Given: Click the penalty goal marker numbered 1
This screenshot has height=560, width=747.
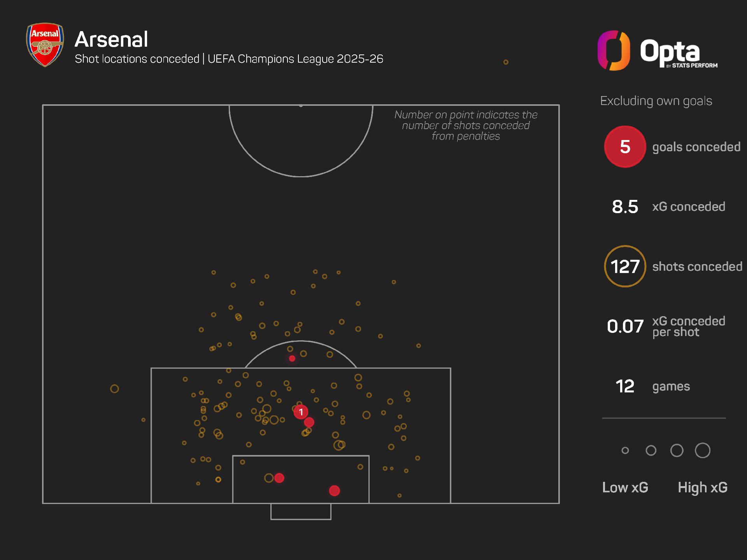Looking at the screenshot, I should pos(301,412).
